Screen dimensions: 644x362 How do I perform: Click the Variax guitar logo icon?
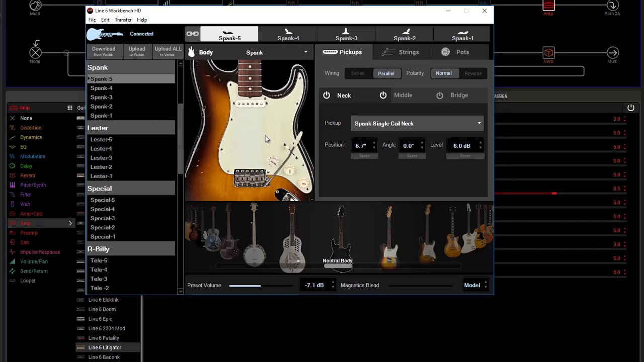pos(105,34)
